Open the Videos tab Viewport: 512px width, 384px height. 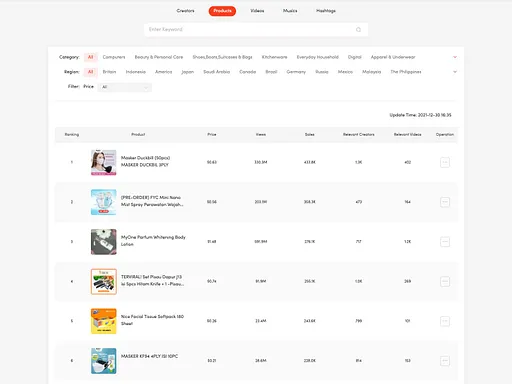click(257, 11)
